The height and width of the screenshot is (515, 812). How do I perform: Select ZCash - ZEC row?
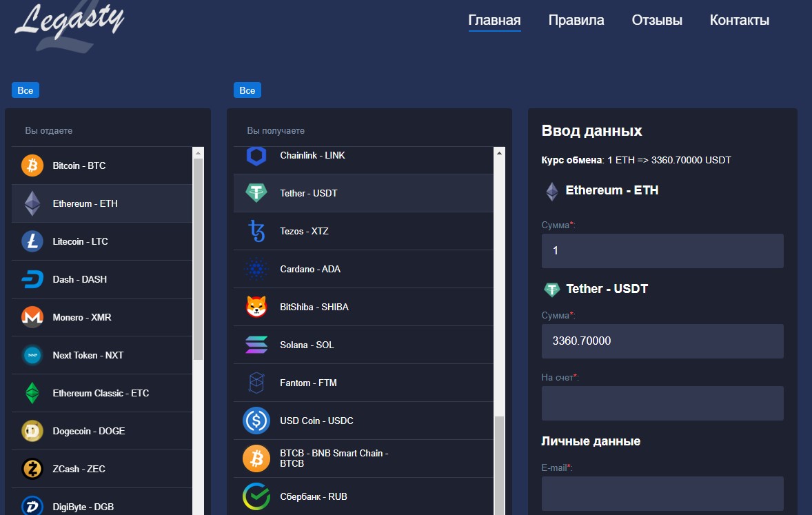(x=102, y=469)
